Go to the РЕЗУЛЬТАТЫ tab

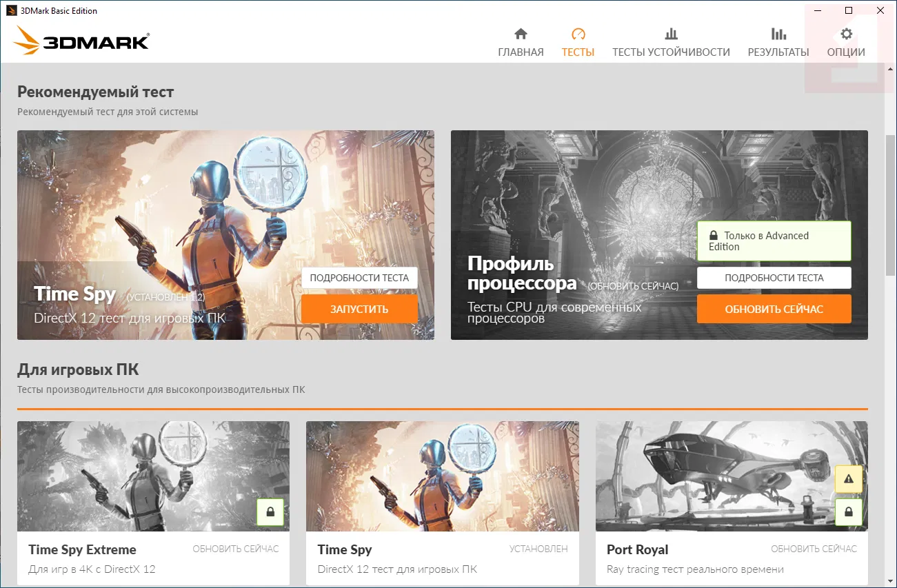[x=778, y=43]
